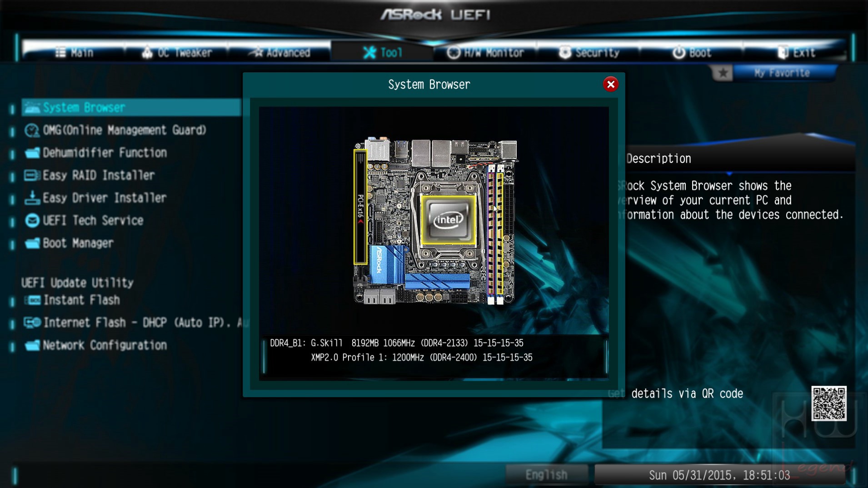Screen dimensions: 868x488
Task: Switch to OC Tweaker tab
Action: [177, 52]
